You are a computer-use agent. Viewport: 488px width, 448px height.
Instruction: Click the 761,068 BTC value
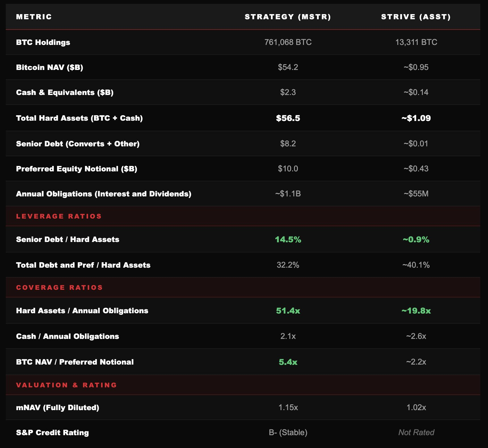coord(288,42)
